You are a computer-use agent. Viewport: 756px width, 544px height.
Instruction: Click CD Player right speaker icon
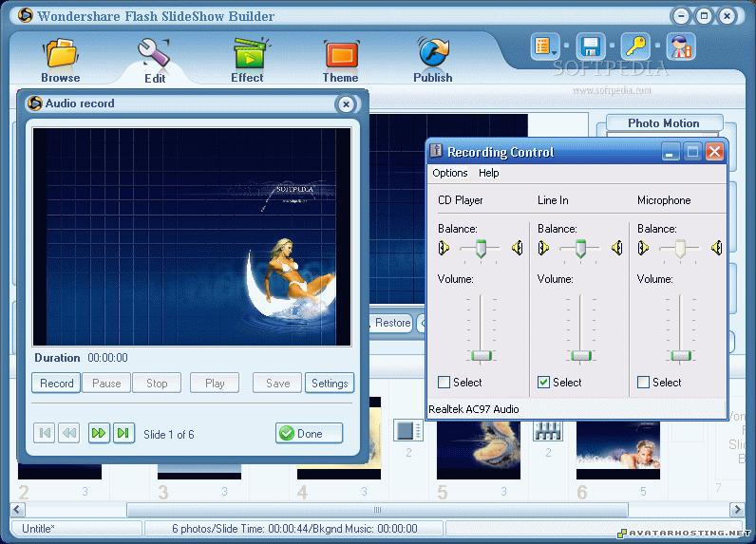click(518, 248)
